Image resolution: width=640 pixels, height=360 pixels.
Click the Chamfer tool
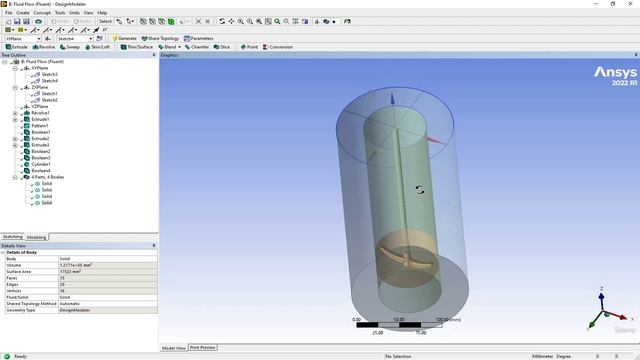tap(197, 47)
